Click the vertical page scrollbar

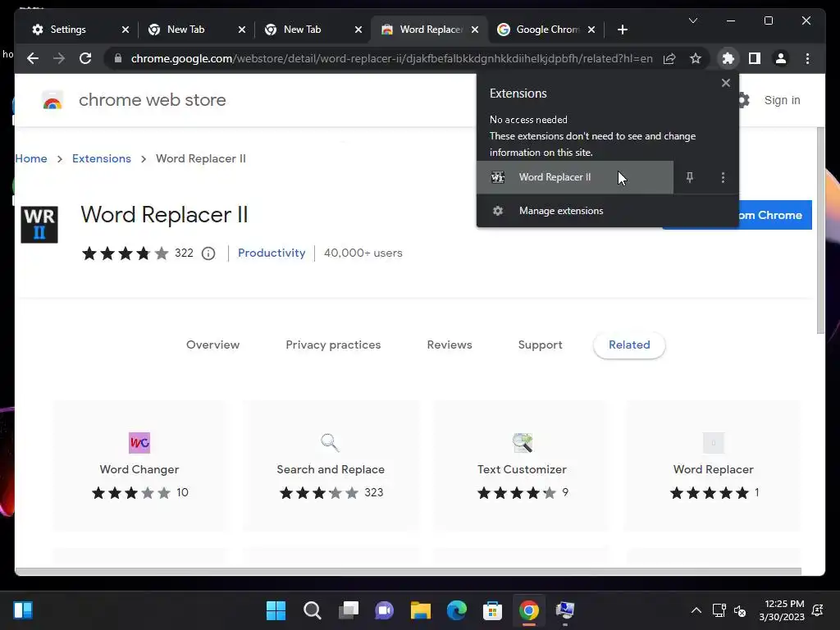(x=820, y=231)
